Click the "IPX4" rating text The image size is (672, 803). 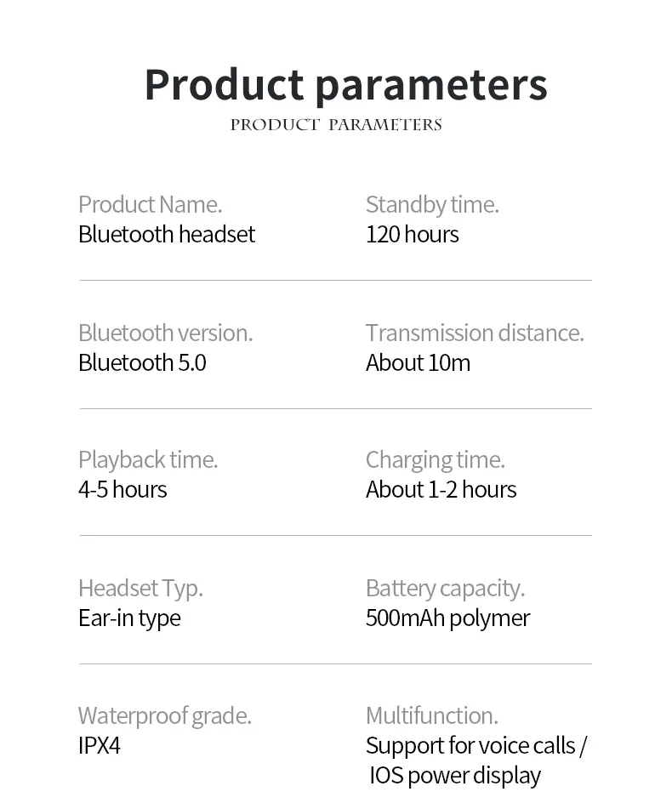click(x=100, y=746)
